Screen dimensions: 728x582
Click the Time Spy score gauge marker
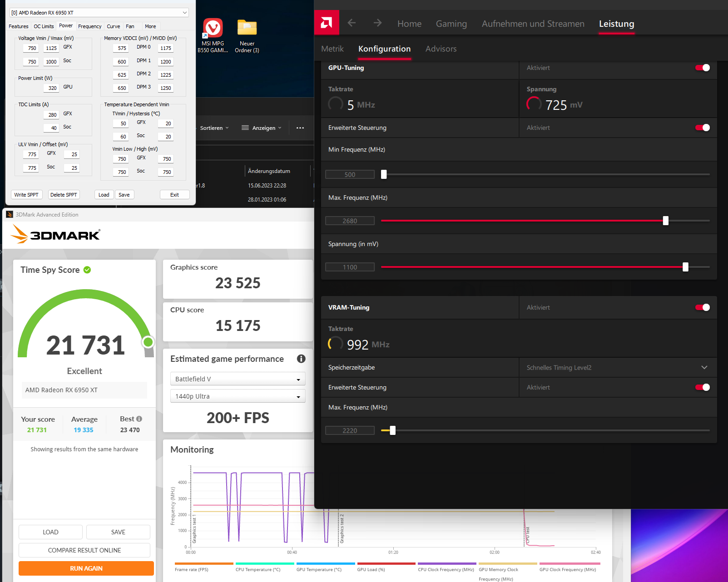click(x=148, y=342)
